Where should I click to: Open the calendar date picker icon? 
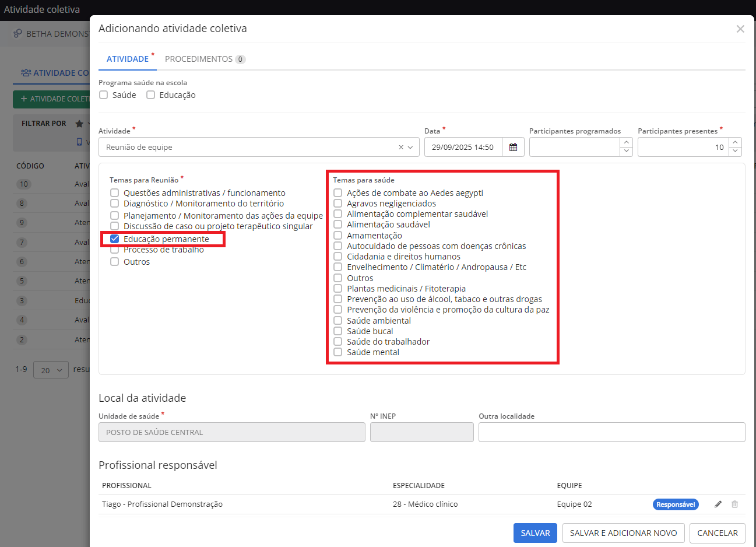(513, 148)
